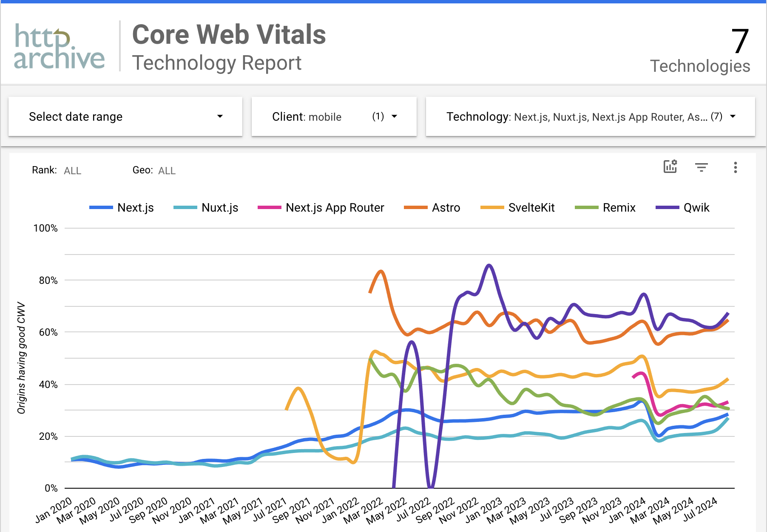Click the 60% y-axis label

coord(48,332)
